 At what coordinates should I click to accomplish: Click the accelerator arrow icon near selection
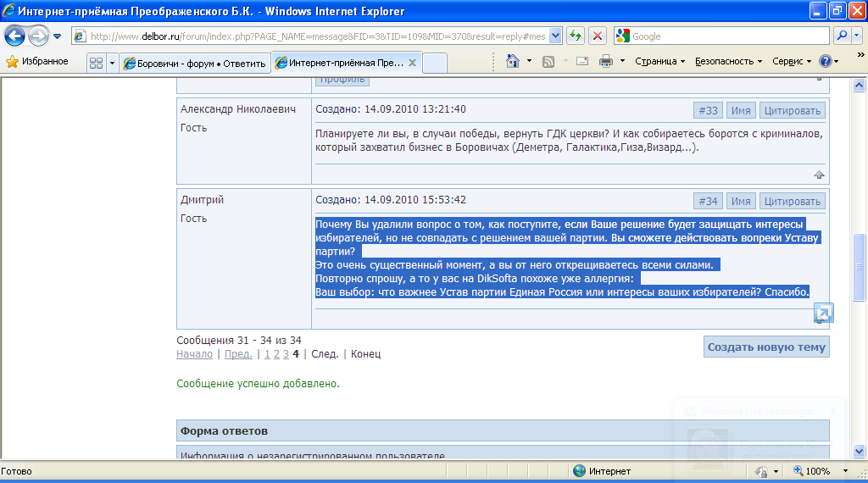tap(823, 314)
